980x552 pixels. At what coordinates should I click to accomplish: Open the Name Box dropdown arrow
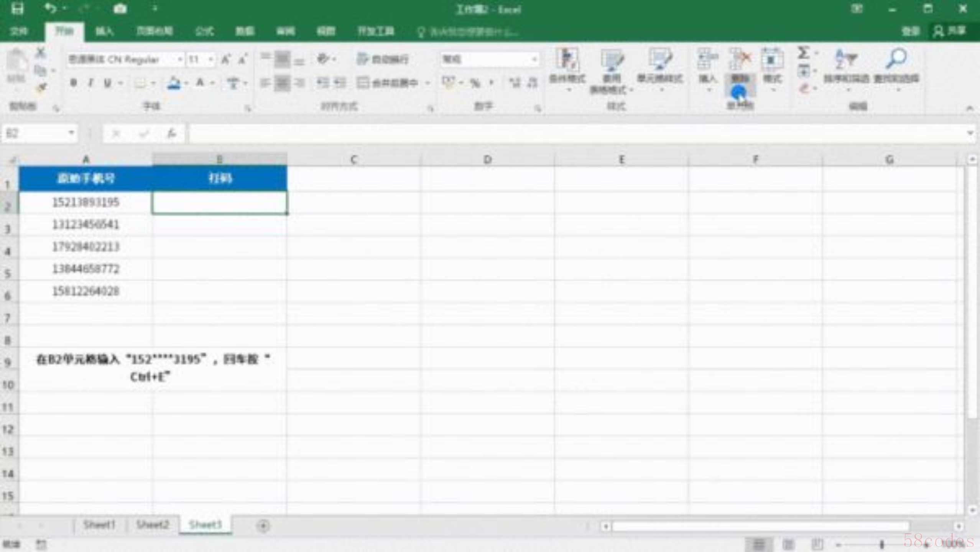coord(71,133)
